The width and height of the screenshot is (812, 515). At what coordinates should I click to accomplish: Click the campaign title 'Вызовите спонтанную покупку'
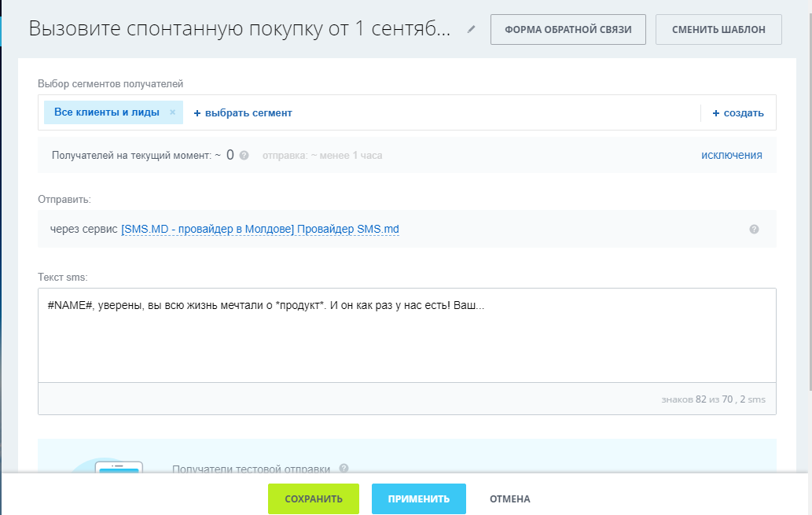240,30
